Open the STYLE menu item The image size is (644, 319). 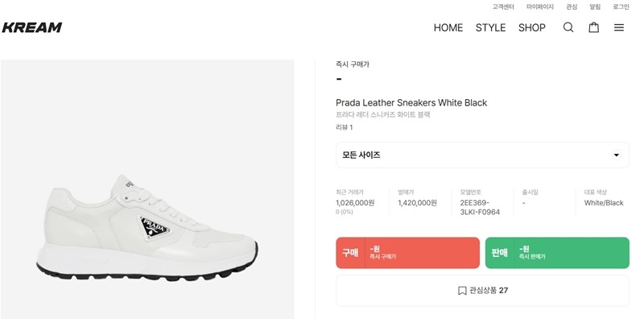click(x=490, y=27)
